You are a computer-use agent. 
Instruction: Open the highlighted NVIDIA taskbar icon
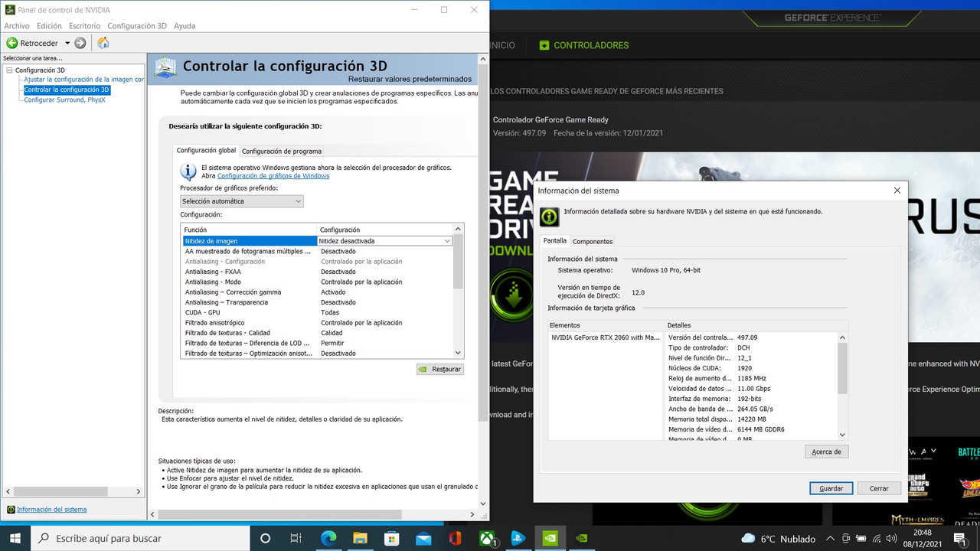click(x=550, y=538)
